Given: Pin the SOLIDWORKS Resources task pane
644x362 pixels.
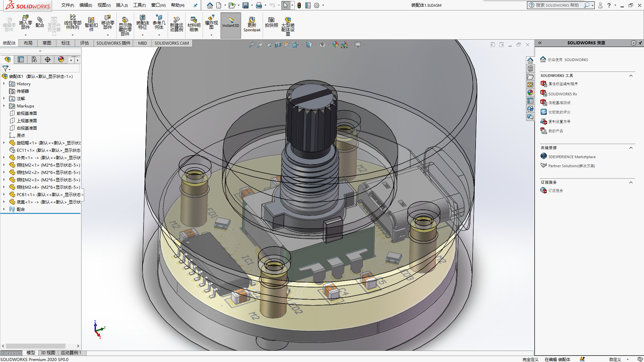Looking at the screenshot, I should click(640, 43).
